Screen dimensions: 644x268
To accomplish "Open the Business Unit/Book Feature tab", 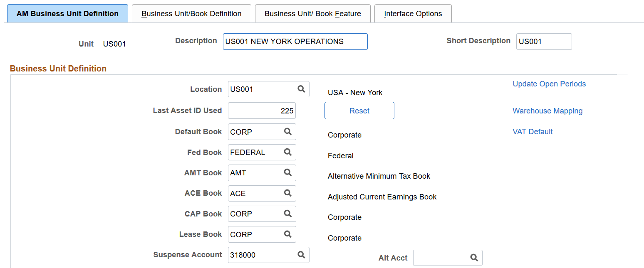I will click(312, 13).
